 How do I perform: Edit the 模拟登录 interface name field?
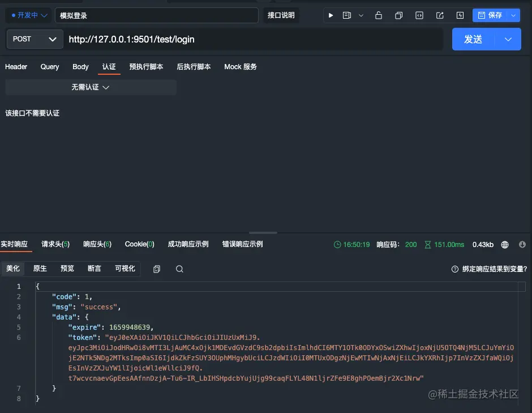156,15
